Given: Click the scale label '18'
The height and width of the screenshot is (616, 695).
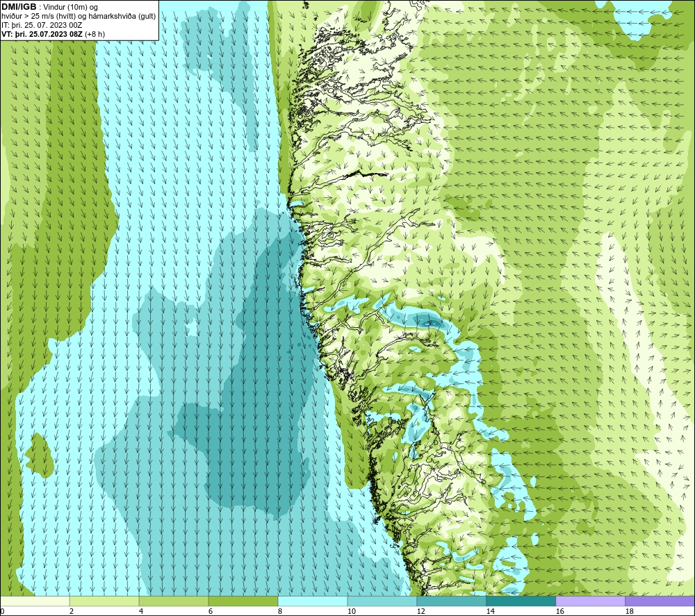Looking at the screenshot, I should pyautogui.click(x=630, y=612).
